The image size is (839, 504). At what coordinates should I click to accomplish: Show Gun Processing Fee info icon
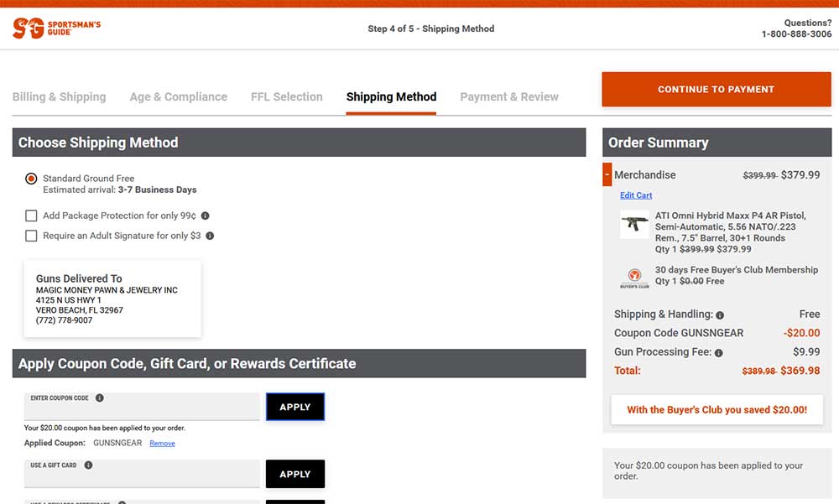tap(719, 352)
